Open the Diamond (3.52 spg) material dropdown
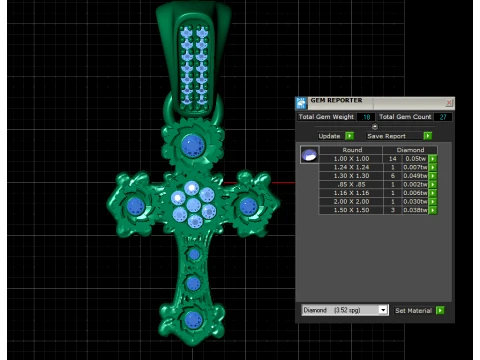 [383, 310]
